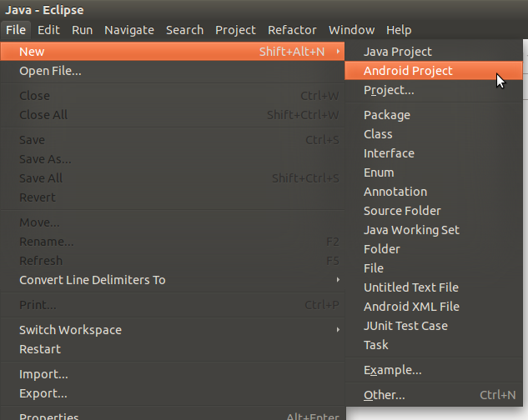
Task: Create a new Package
Action: click(434, 115)
